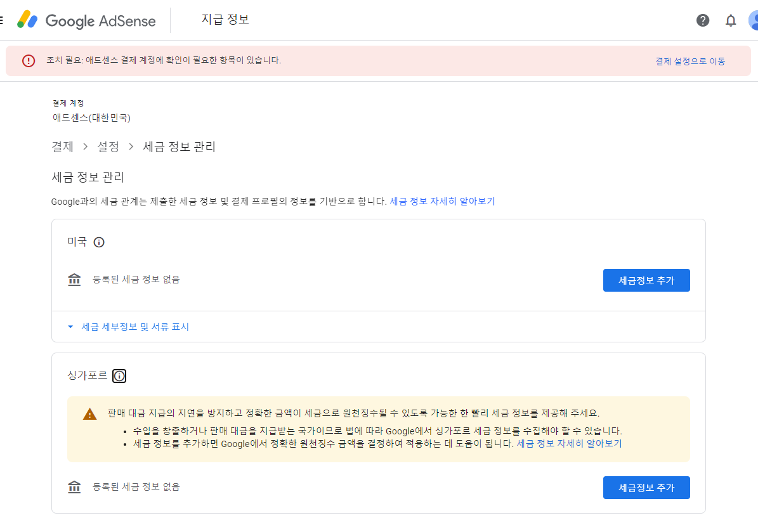Open the help question mark icon
Viewport: 758px width, 532px height.
tap(702, 20)
